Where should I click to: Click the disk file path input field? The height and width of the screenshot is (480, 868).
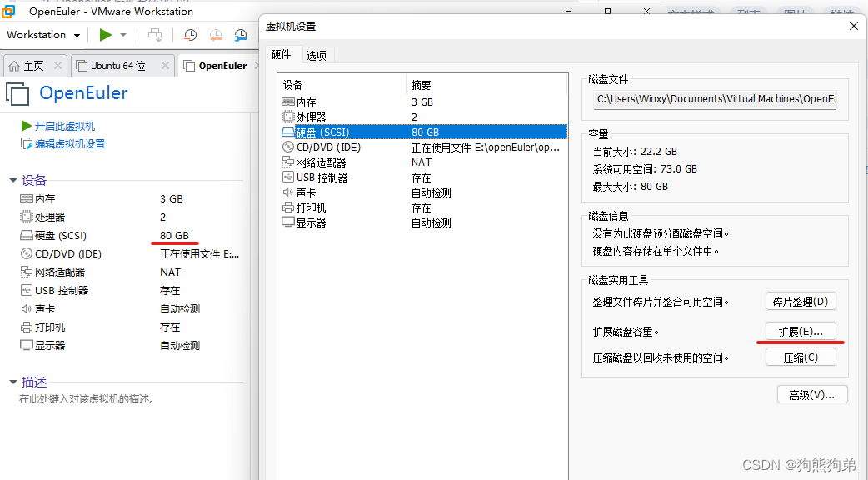715,98
